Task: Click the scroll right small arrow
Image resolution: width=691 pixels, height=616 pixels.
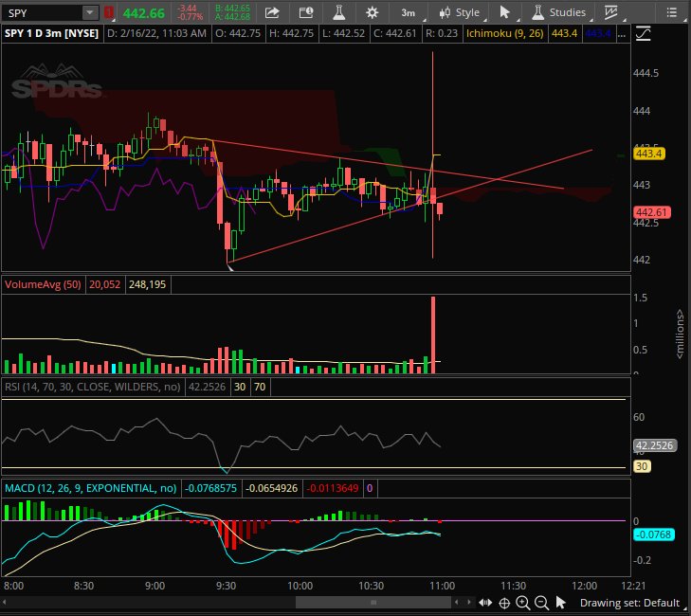Action: click(x=469, y=602)
